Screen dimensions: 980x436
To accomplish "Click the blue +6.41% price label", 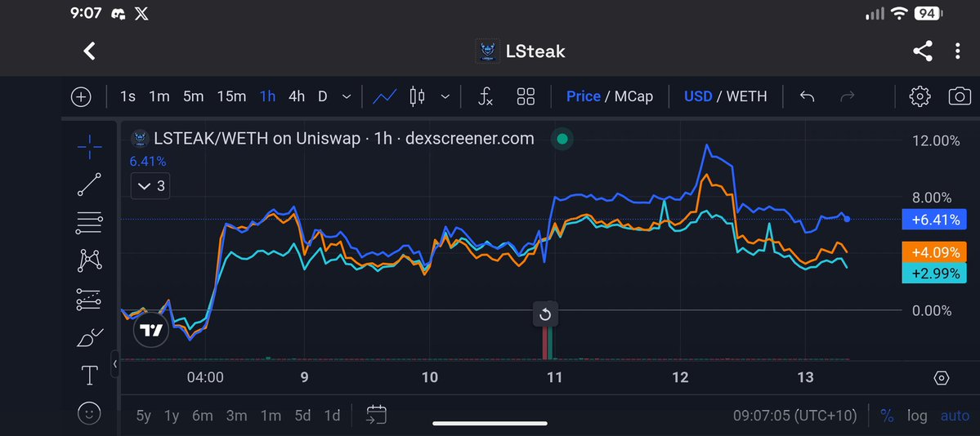I will click(934, 220).
